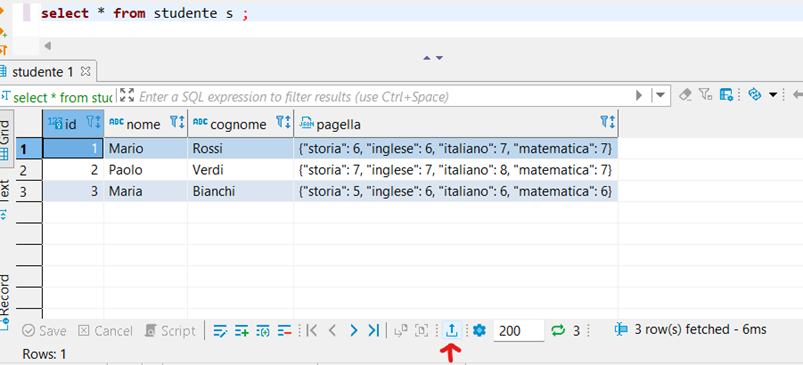Click the SQL filter expression field

pyautogui.click(x=384, y=96)
